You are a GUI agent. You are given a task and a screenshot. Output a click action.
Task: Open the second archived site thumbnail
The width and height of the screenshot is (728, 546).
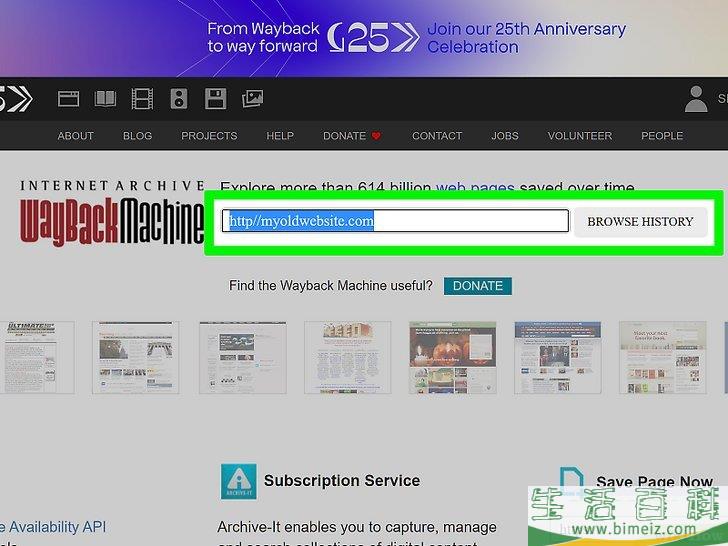click(x=135, y=358)
